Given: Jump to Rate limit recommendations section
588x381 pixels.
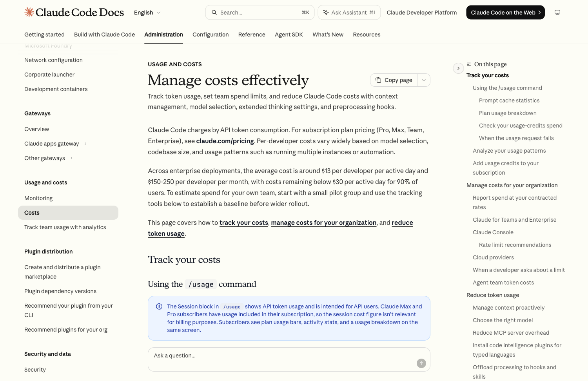Looking at the screenshot, I should click(x=515, y=245).
